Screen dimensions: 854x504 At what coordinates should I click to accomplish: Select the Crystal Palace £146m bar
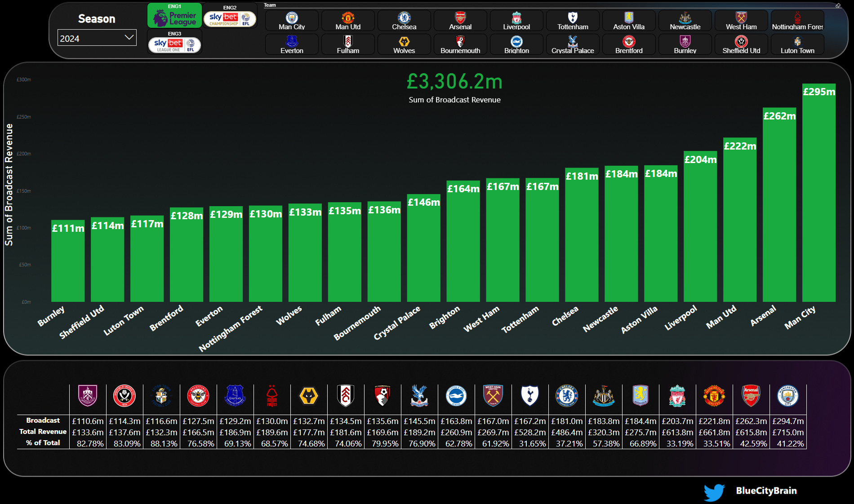423,248
